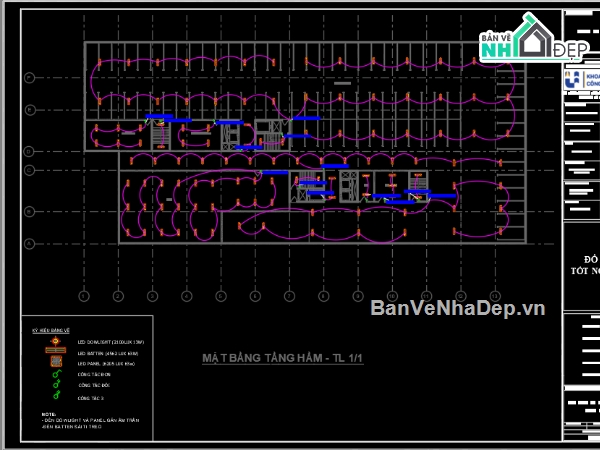This screenshot has height=450, width=600.
Task: Click the 'LED BATTEN' legend label
Action: (x=108, y=354)
